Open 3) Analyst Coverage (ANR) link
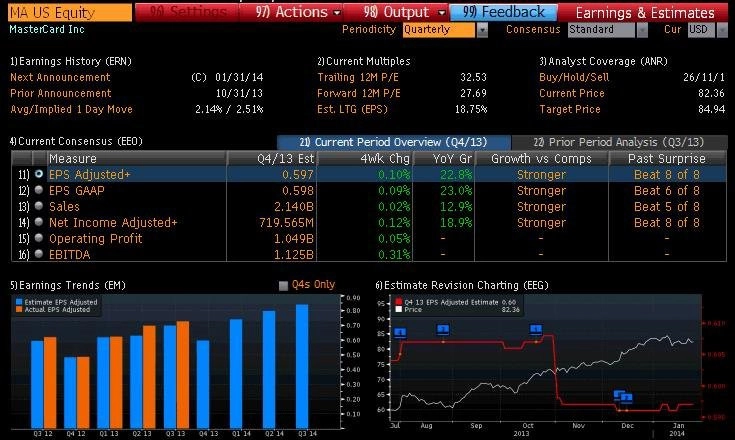735x440 pixels. coord(603,61)
